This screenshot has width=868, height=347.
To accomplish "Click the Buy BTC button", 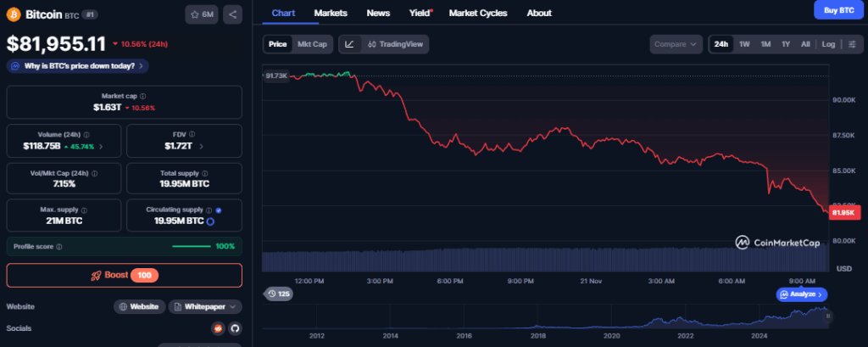I will (x=838, y=10).
